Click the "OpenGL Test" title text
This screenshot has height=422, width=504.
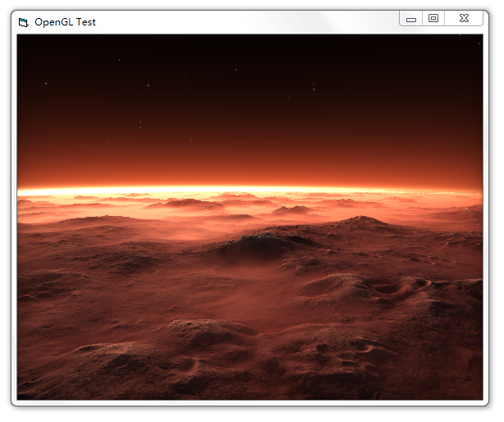[65, 22]
